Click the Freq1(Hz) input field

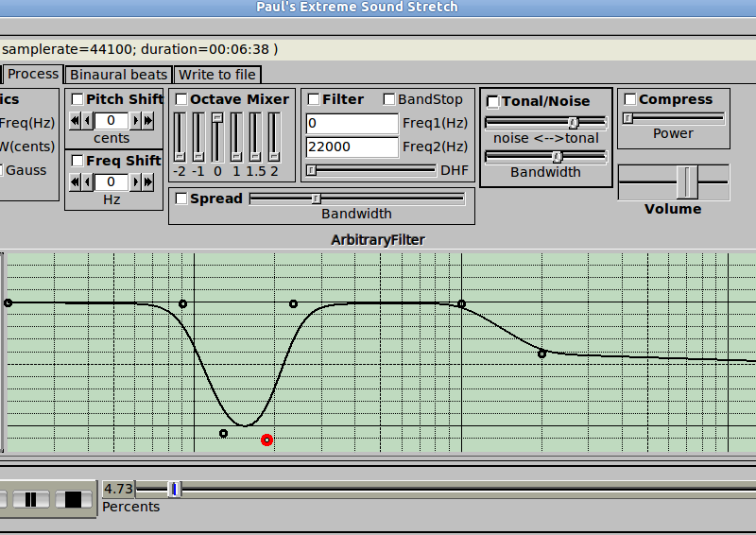coord(352,124)
